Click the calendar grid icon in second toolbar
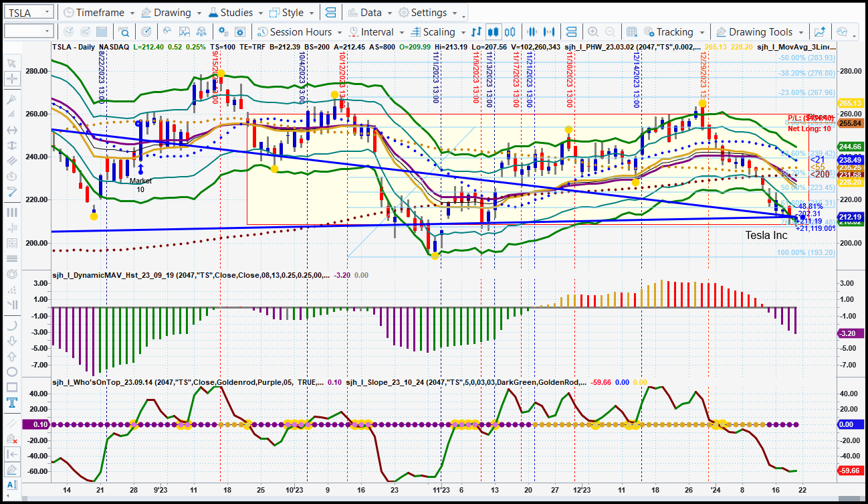Viewport: 868px width, 504px height. [x=102, y=31]
